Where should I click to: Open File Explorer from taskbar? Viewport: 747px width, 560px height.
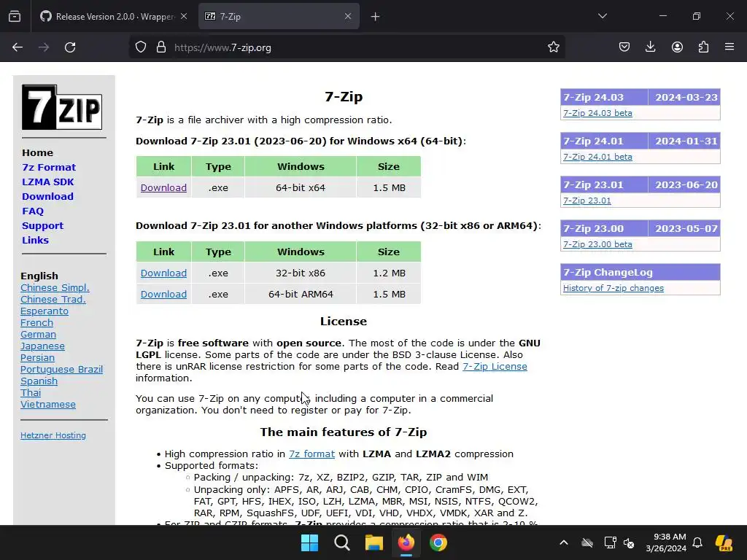tap(374, 542)
